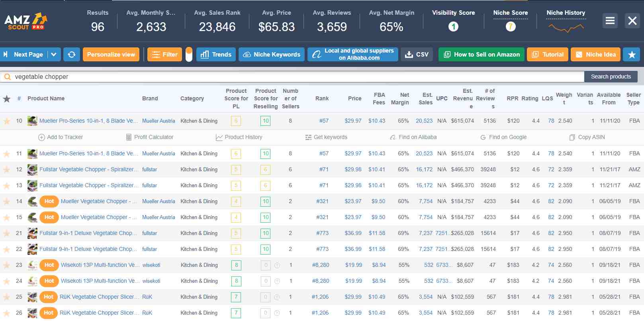Star product in row 12
The image size is (644, 321).
pyautogui.click(x=7, y=170)
